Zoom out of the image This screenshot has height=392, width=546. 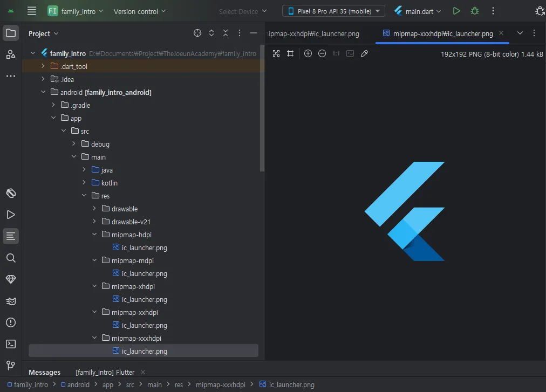[x=322, y=53]
